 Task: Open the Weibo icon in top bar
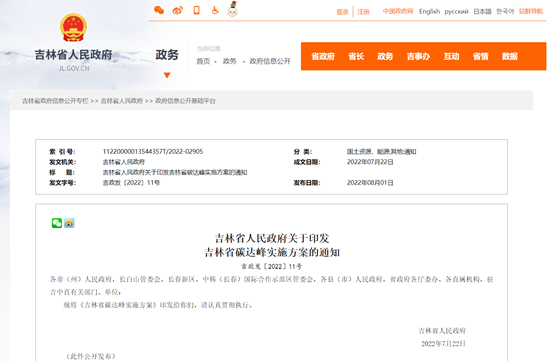tap(178, 11)
